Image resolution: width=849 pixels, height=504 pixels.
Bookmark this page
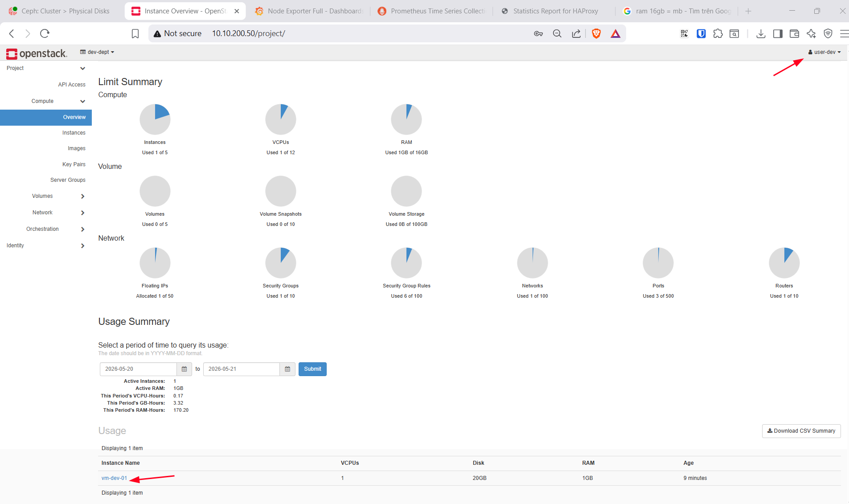[135, 33]
